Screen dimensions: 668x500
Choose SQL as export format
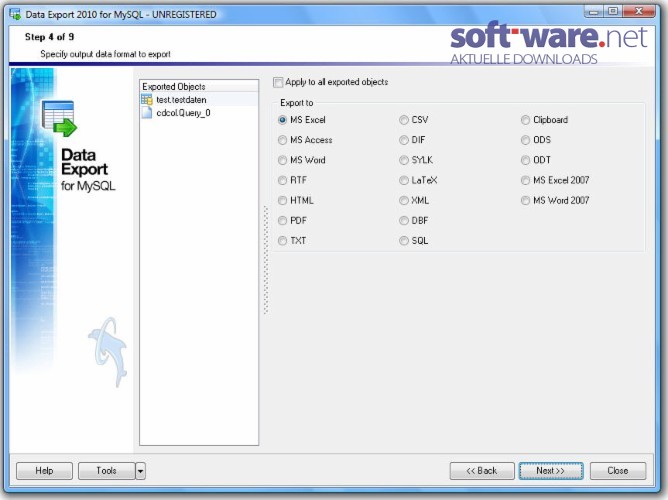(403, 241)
